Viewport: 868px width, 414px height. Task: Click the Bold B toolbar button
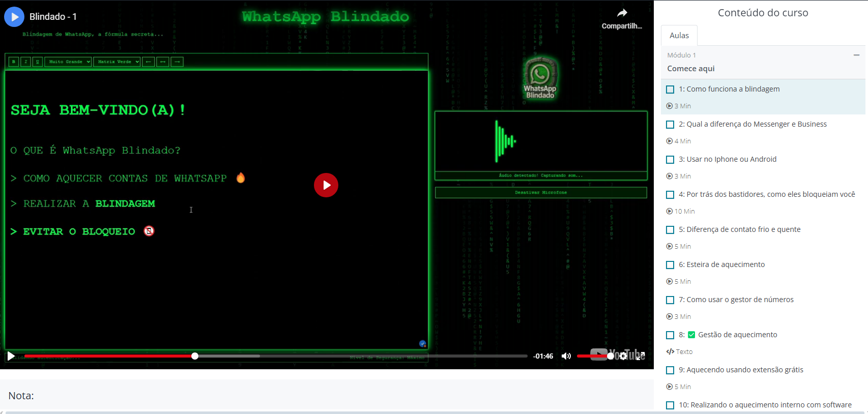tap(14, 62)
